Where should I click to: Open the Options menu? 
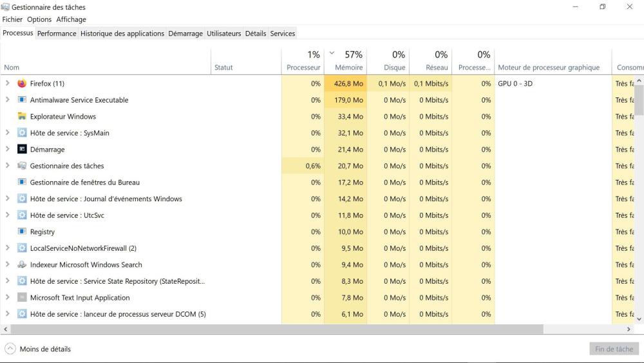coord(39,19)
